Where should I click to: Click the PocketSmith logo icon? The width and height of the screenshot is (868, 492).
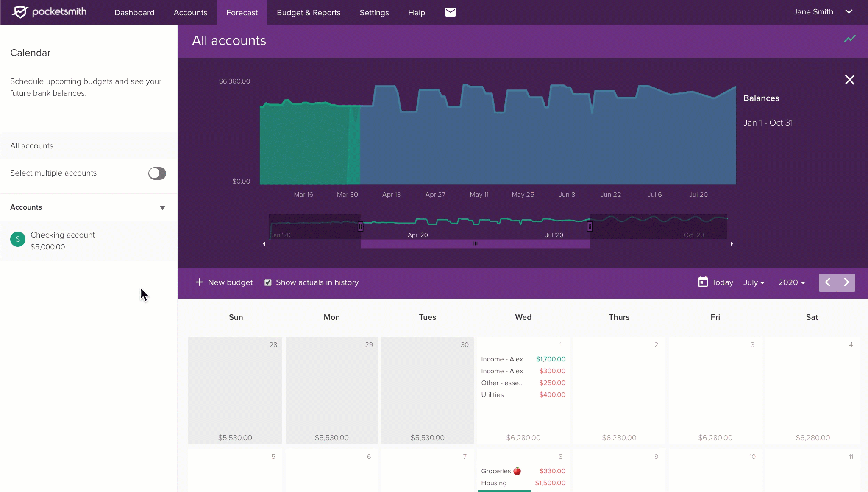[x=19, y=12]
